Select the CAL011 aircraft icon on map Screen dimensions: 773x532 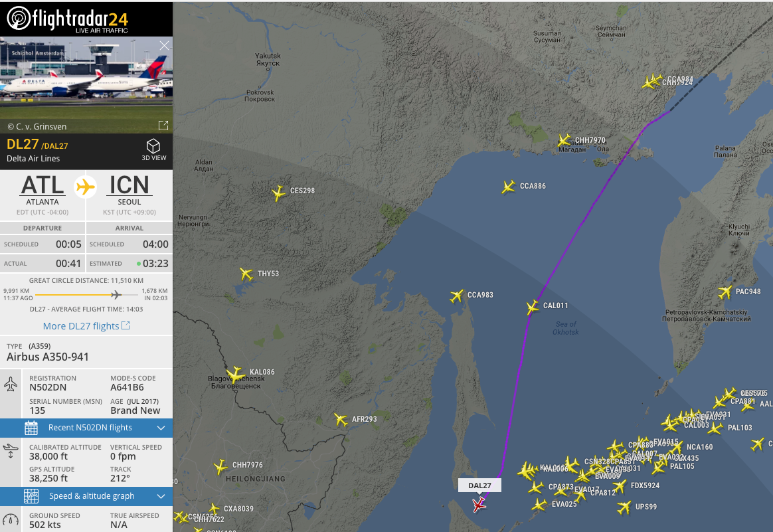pos(533,307)
